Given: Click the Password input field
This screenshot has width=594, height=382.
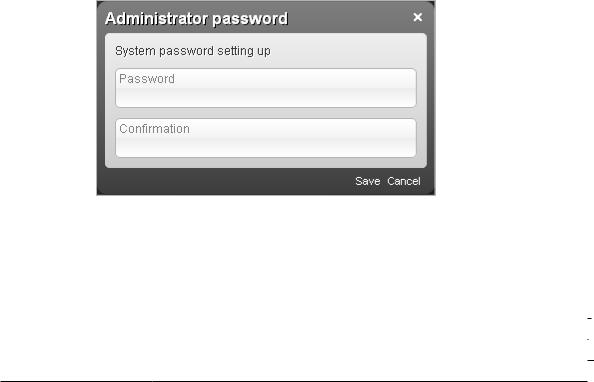Looking at the screenshot, I should (x=266, y=88).
